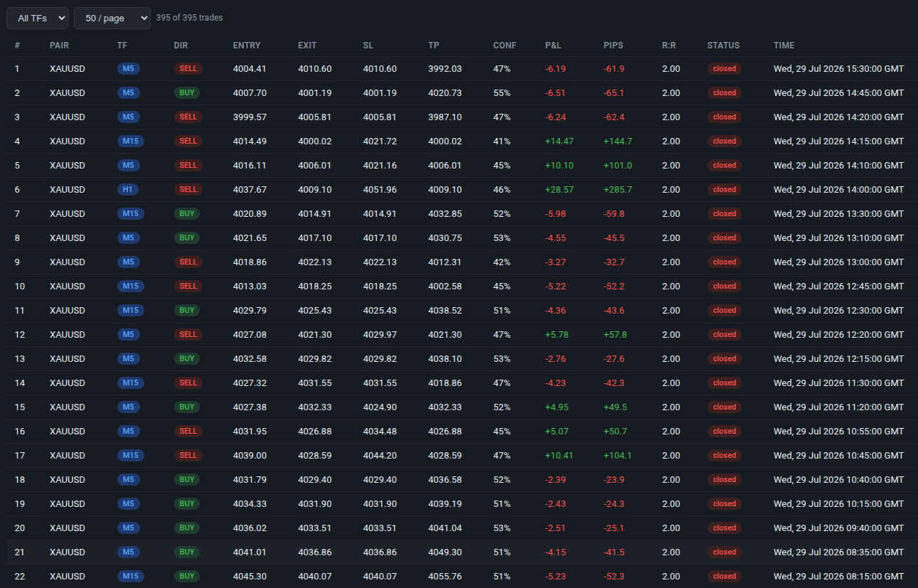918x588 pixels.
Task: Click the time 'Wed, 29 Jul 2026 10:15:00 GMT'
Action: 839,504
